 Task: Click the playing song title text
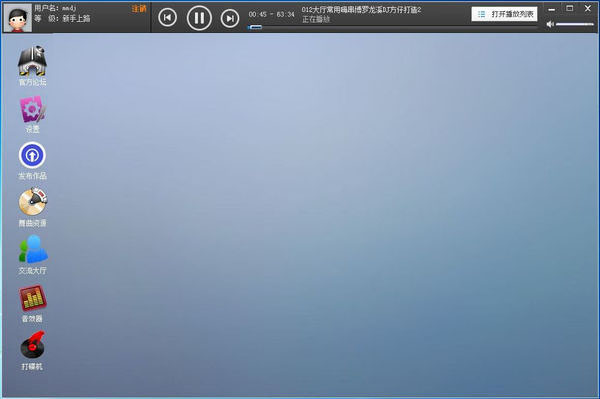point(361,10)
